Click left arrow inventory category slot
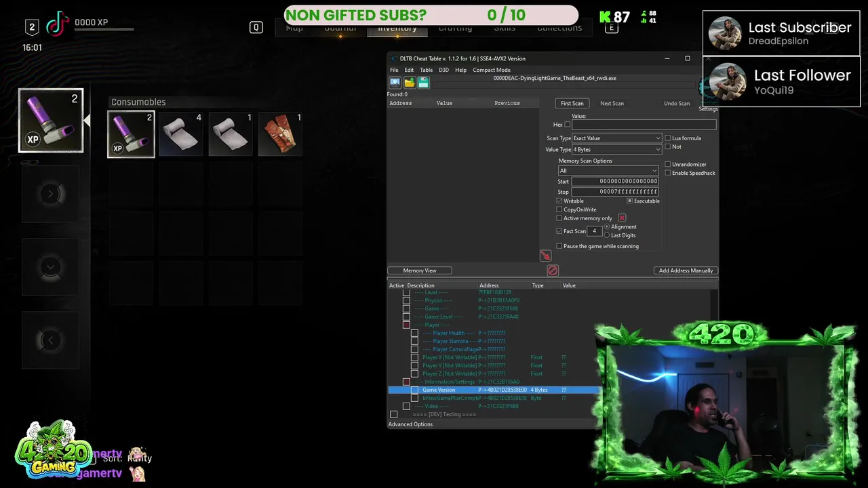Screen dimensions: 868x488 pos(50,340)
